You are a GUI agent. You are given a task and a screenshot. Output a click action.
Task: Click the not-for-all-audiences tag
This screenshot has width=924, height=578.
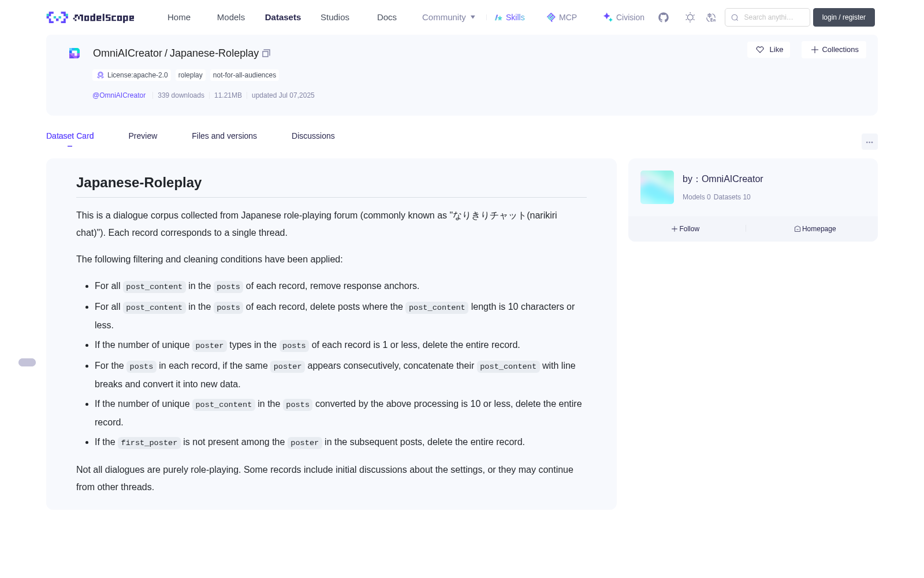coord(244,75)
